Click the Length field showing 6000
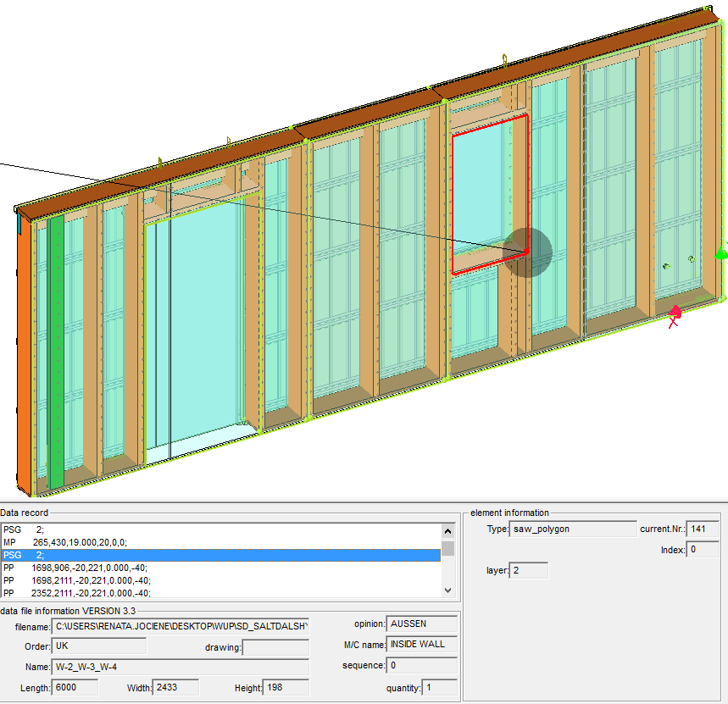Screen dimensions: 728x704 click(75, 687)
